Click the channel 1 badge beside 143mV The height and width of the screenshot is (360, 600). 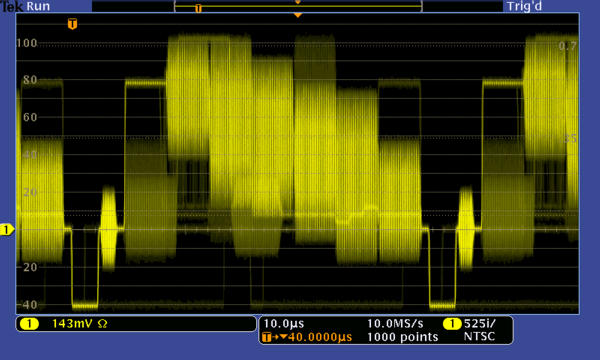tap(29, 324)
